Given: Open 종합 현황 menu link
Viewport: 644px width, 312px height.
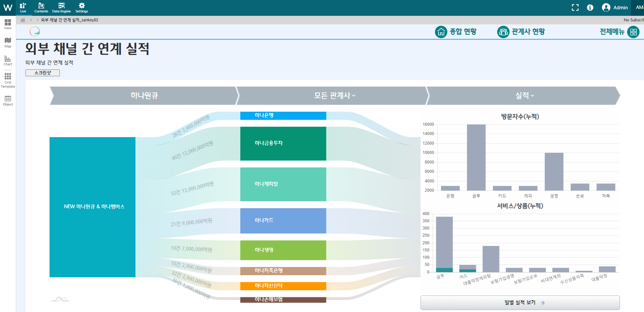Looking at the screenshot, I should (463, 32).
